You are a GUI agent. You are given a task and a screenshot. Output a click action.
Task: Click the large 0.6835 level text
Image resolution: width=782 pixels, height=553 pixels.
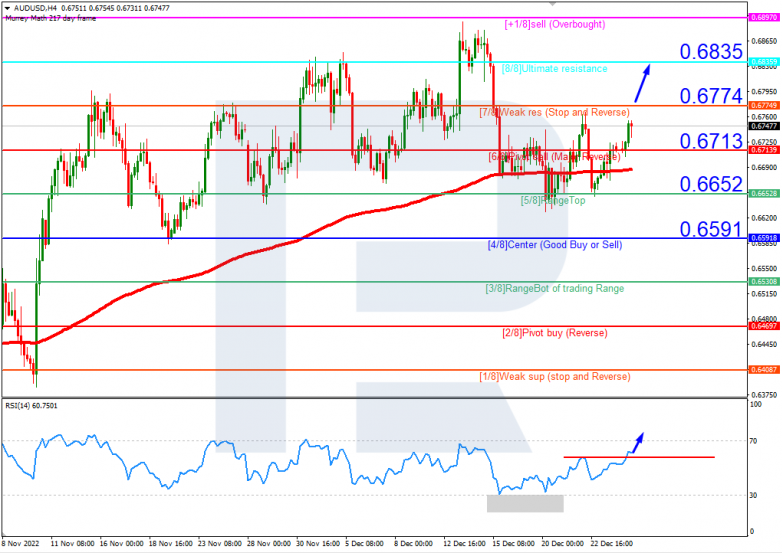coord(711,51)
